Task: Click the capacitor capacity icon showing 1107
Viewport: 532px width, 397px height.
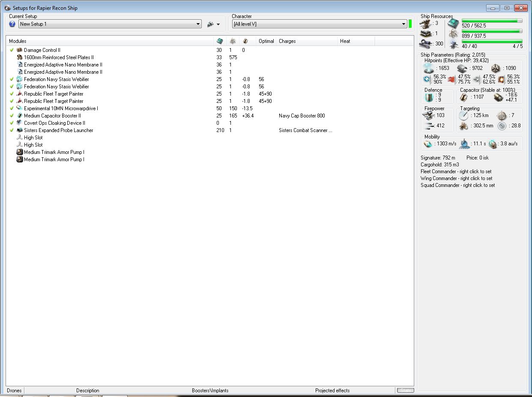Action: coord(464,98)
